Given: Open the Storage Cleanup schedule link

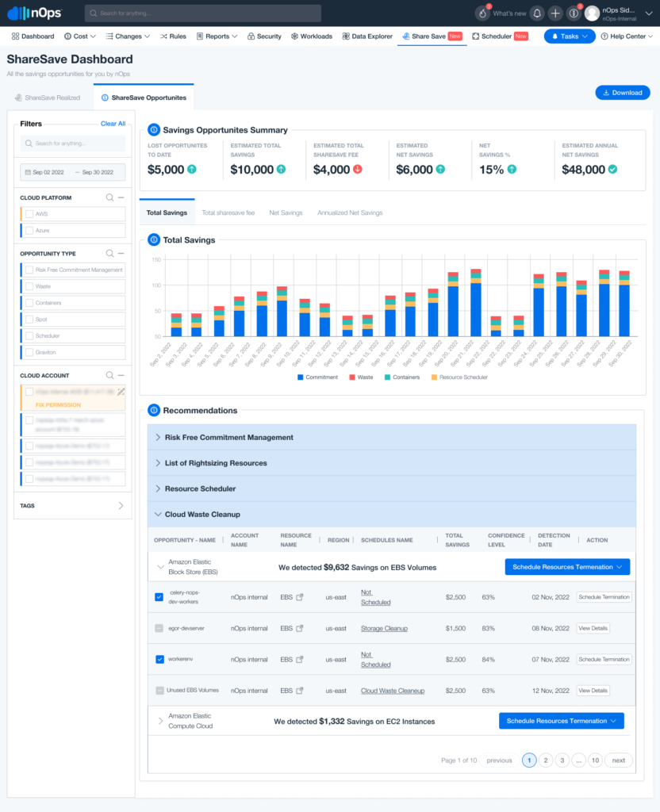Looking at the screenshot, I should pos(384,628).
